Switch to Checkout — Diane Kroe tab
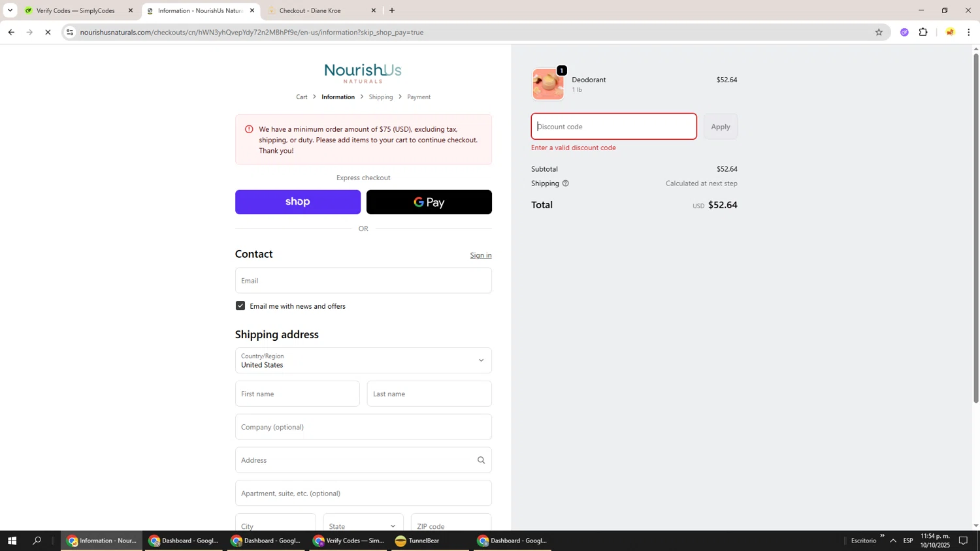The width and height of the screenshot is (980, 551). [x=321, y=10]
